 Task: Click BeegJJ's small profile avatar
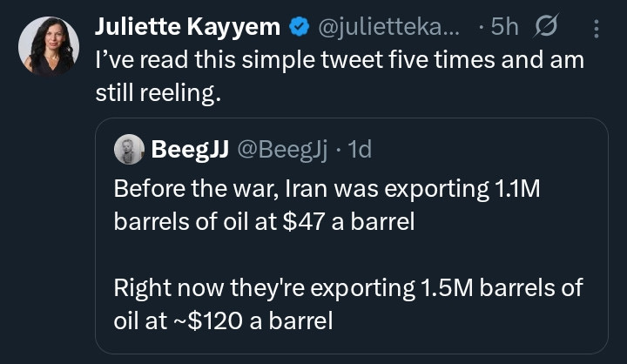click(128, 150)
